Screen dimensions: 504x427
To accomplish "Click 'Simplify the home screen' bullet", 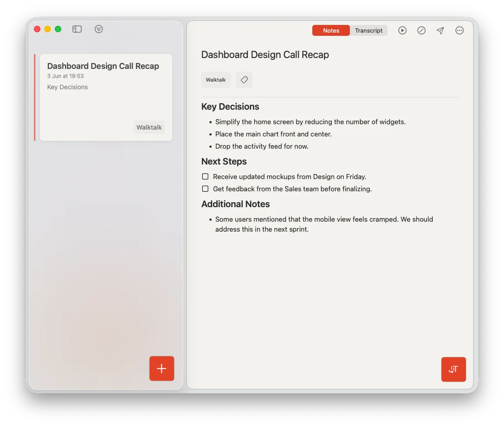I will pyautogui.click(x=310, y=122).
